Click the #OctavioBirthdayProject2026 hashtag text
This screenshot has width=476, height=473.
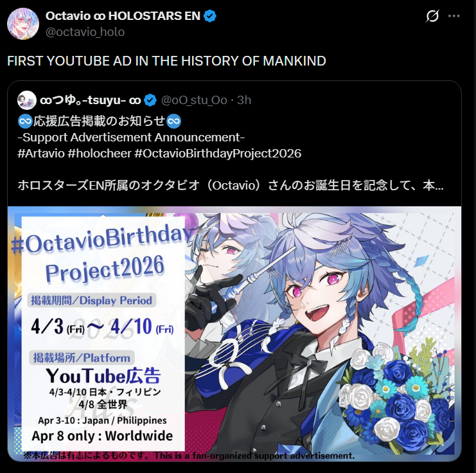pyautogui.click(x=218, y=154)
